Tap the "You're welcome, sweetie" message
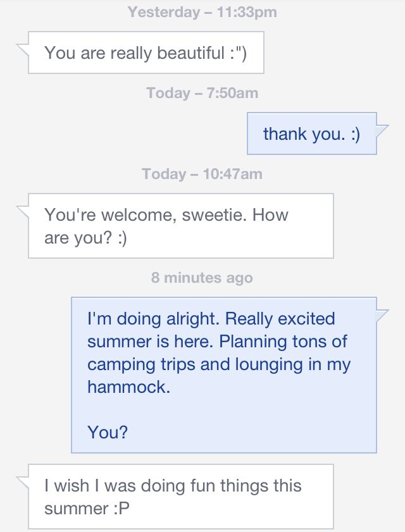Screen dimensions: 405x532 coord(180,226)
